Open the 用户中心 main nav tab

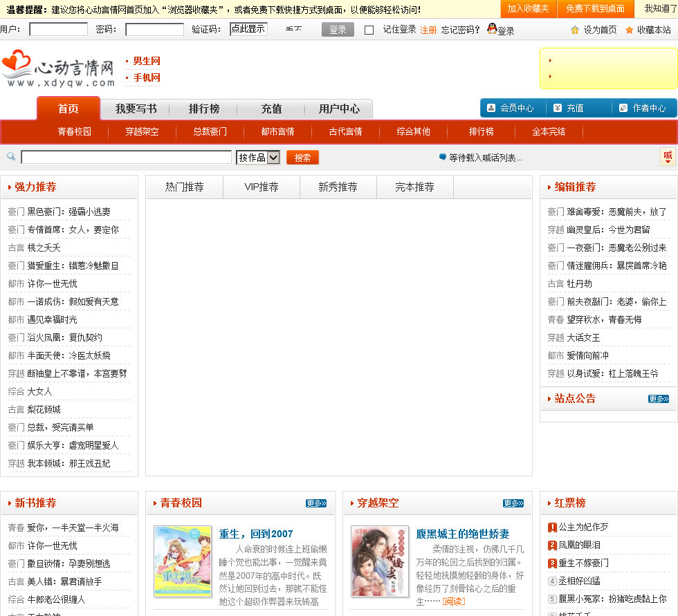[x=339, y=109]
